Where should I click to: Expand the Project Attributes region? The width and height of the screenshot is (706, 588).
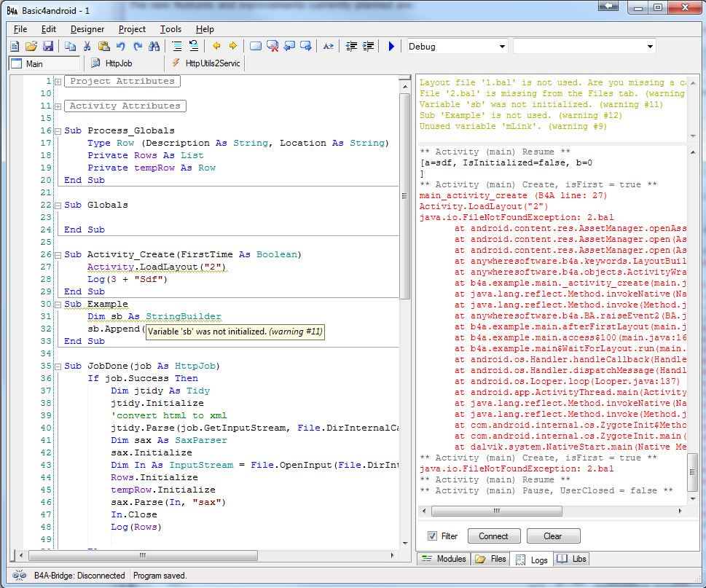[x=58, y=82]
